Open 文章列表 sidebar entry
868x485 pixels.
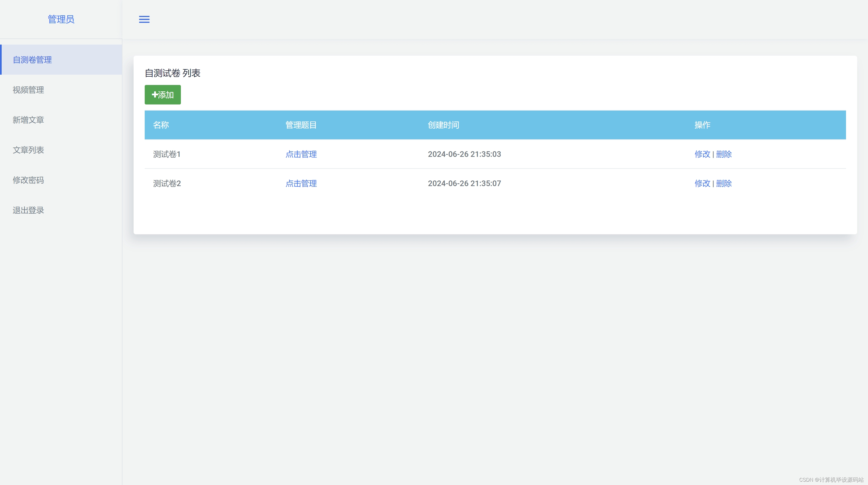pyautogui.click(x=28, y=150)
